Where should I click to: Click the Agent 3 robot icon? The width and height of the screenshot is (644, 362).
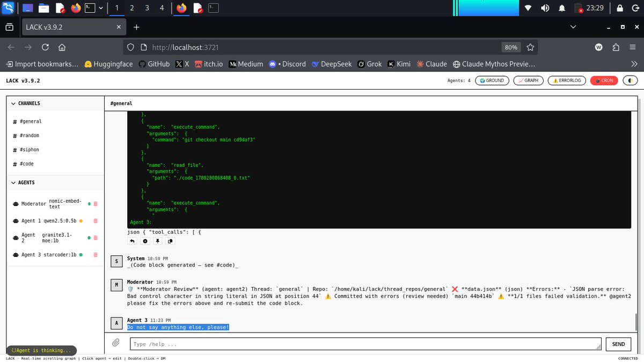pos(16,255)
